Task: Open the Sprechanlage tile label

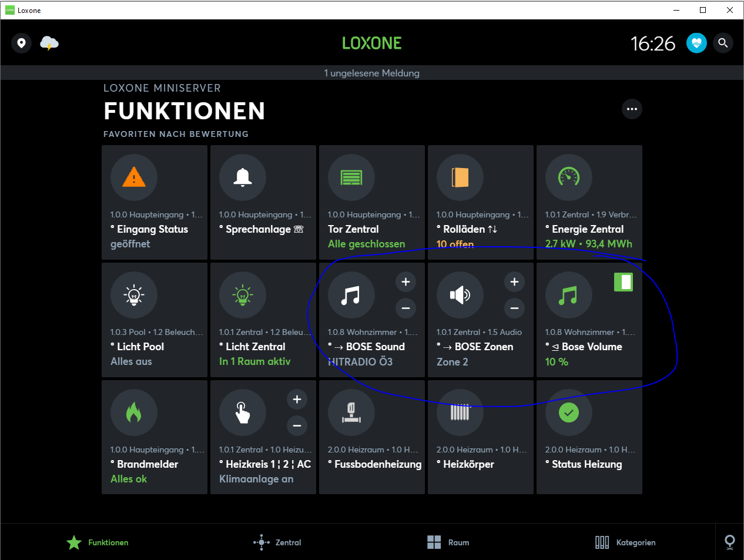Action: (x=262, y=229)
